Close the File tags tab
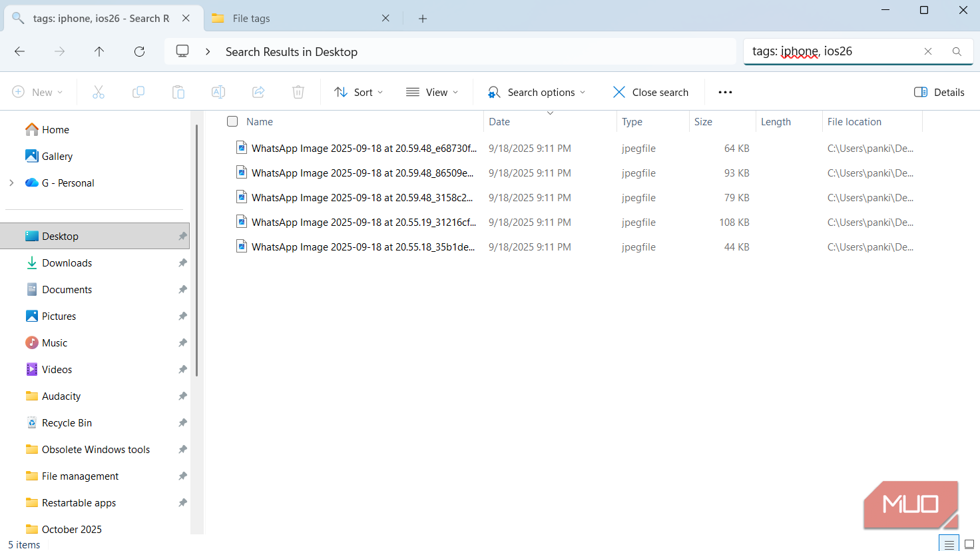 tap(385, 18)
